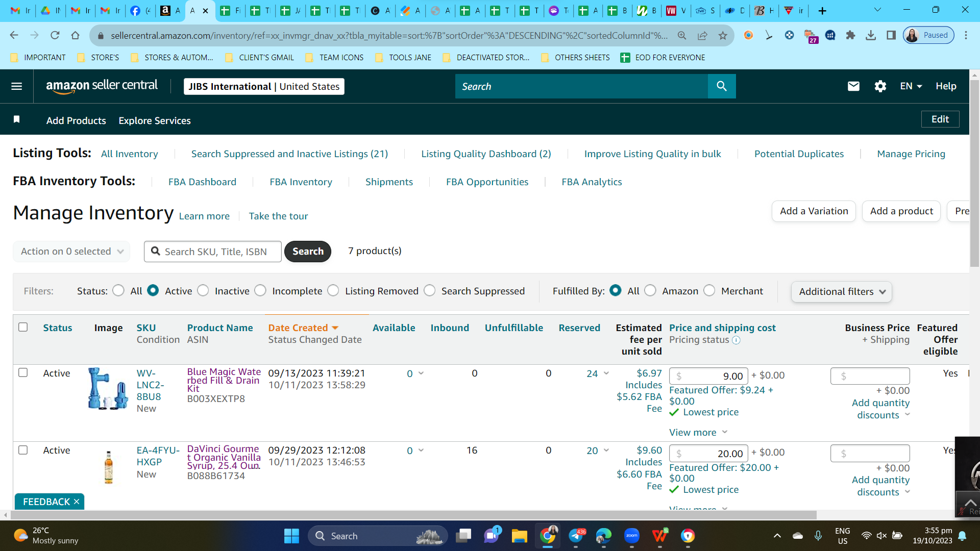Open the Telegram taskbar icon
980x551 pixels.
(576, 536)
